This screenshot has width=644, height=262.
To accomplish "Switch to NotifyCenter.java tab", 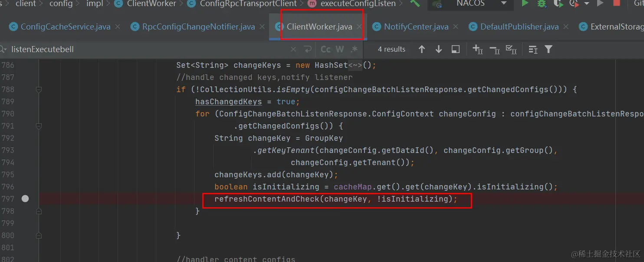I will point(416,27).
